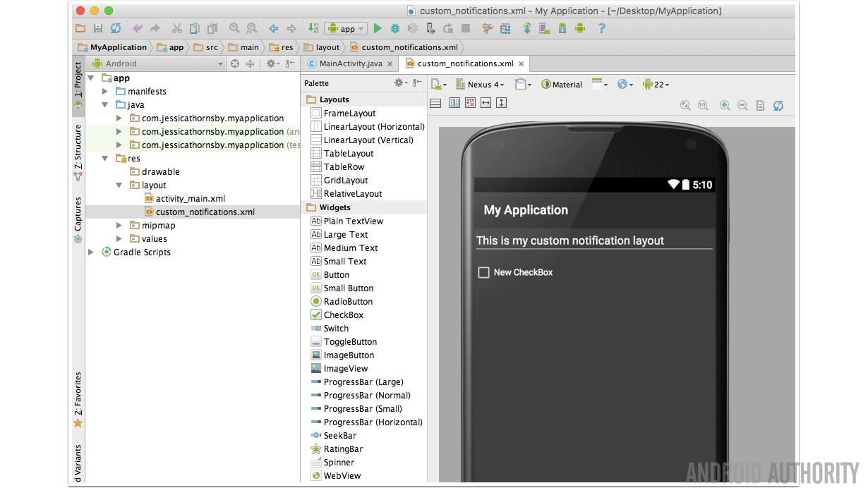Select ProgressBar (Horizontal) in palette
868x488 pixels.
coord(373,422)
